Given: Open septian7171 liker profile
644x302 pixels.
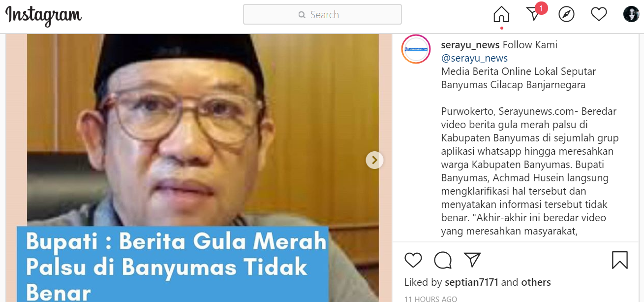Looking at the screenshot, I should (471, 282).
